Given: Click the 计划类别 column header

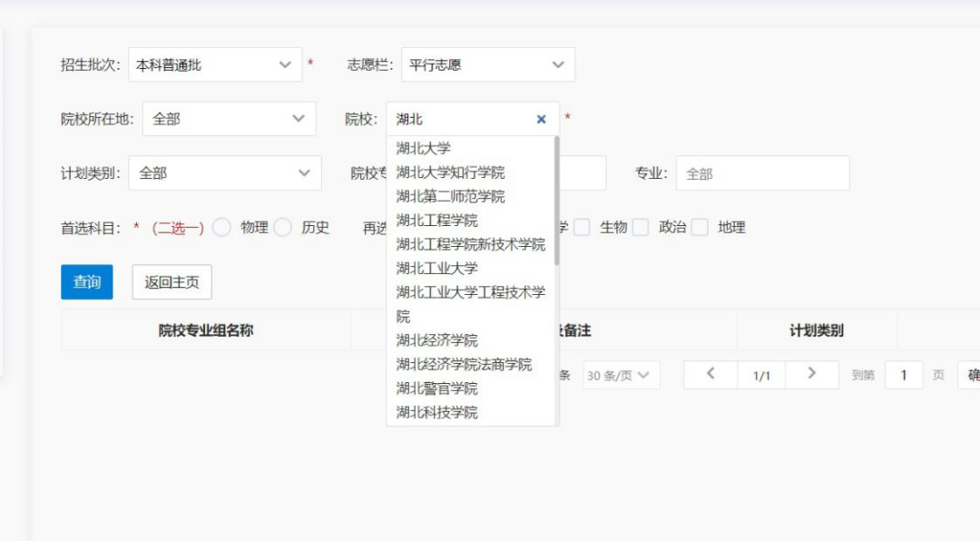Looking at the screenshot, I should coord(817,330).
